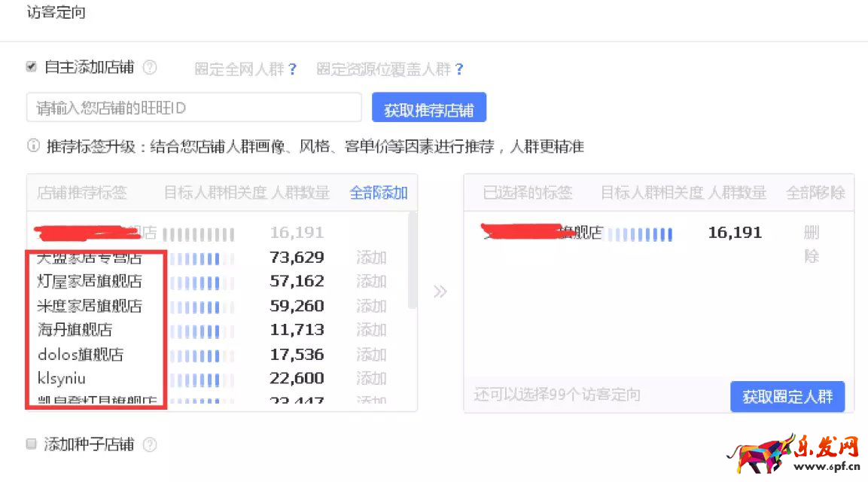Click relevance bar of klsyniu row

coord(202,380)
